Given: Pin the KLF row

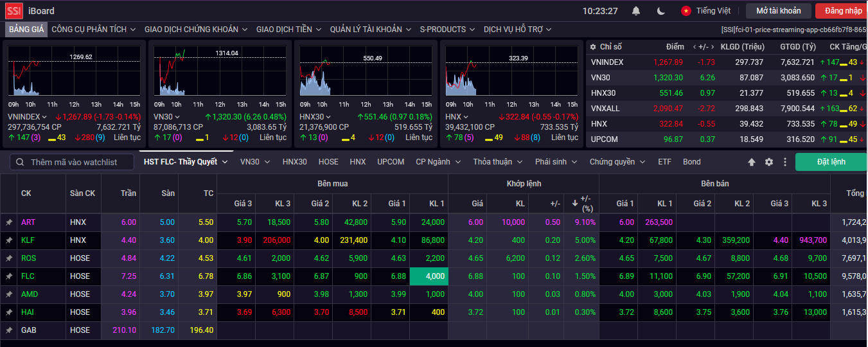Looking at the screenshot, I should (9, 240).
